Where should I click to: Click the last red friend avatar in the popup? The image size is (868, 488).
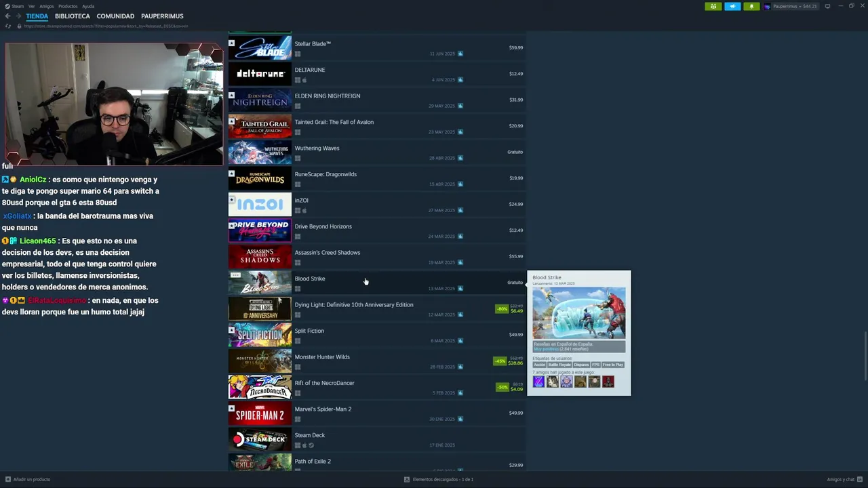(x=608, y=382)
